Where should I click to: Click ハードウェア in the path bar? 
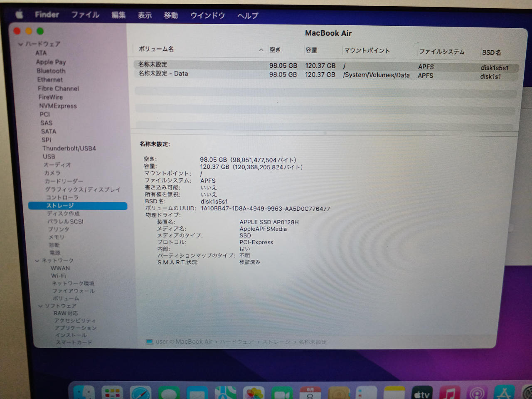coord(236,342)
